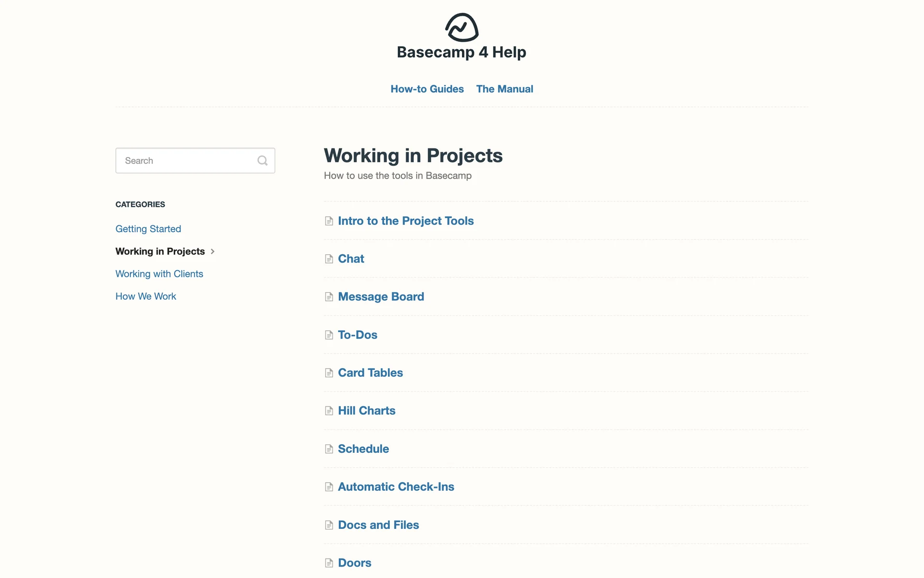Go to Getting Started category
The height and width of the screenshot is (578, 924).
pyautogui.click(x=148, y=229)
